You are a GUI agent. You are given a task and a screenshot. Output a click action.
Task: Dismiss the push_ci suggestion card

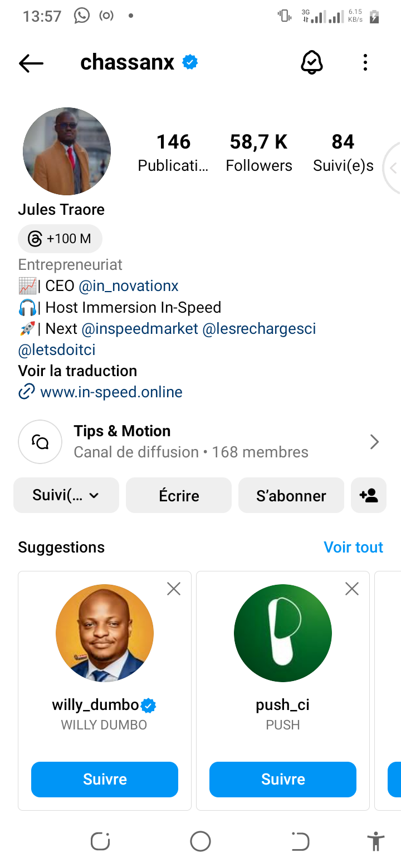[x=352, y=589]
